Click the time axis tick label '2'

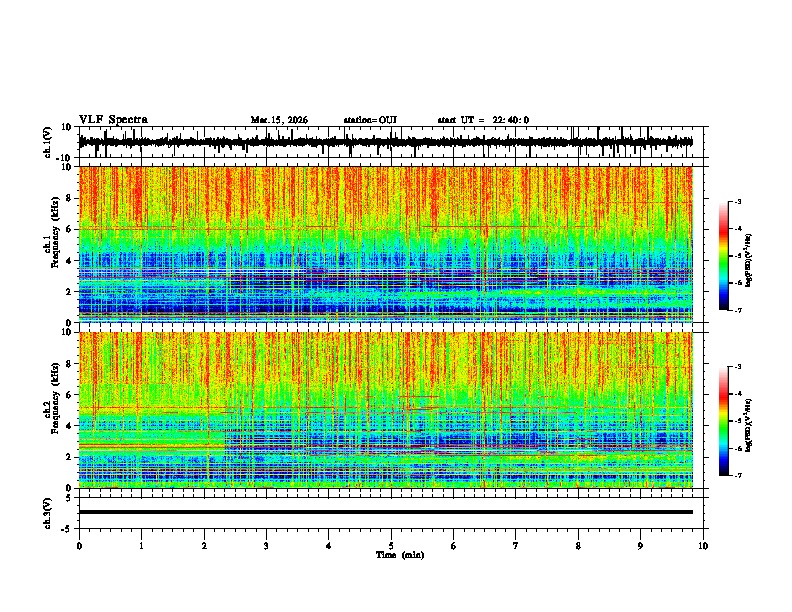point(204,546)
